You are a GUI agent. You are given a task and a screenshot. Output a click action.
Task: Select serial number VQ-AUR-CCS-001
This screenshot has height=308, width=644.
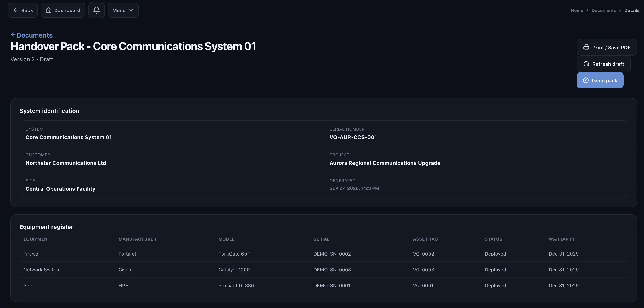353,137
